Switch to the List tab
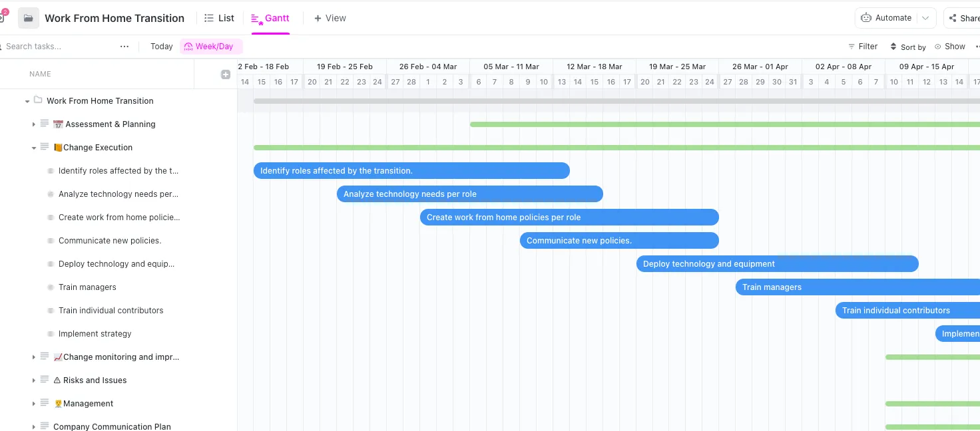980x431 pixels. [x=219, y=18]
